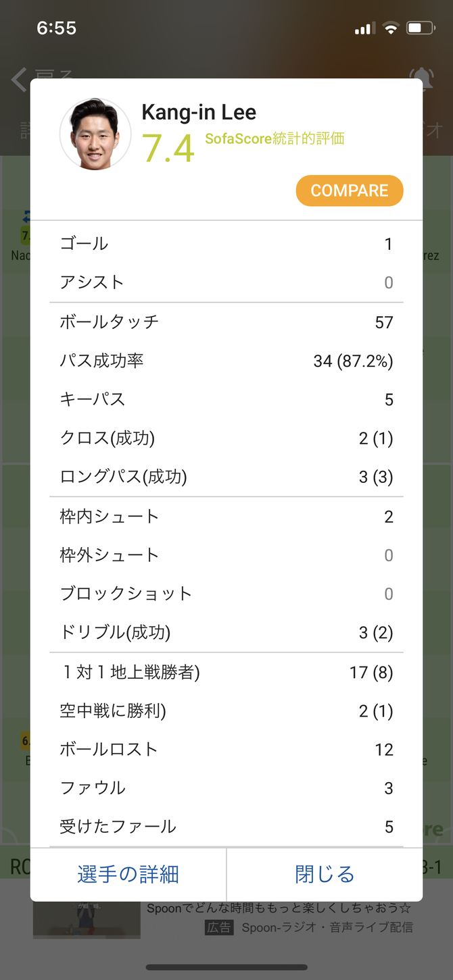Tap the notification bell icon
The height and width of the screenshot is (980, 453).
[421, 76]
